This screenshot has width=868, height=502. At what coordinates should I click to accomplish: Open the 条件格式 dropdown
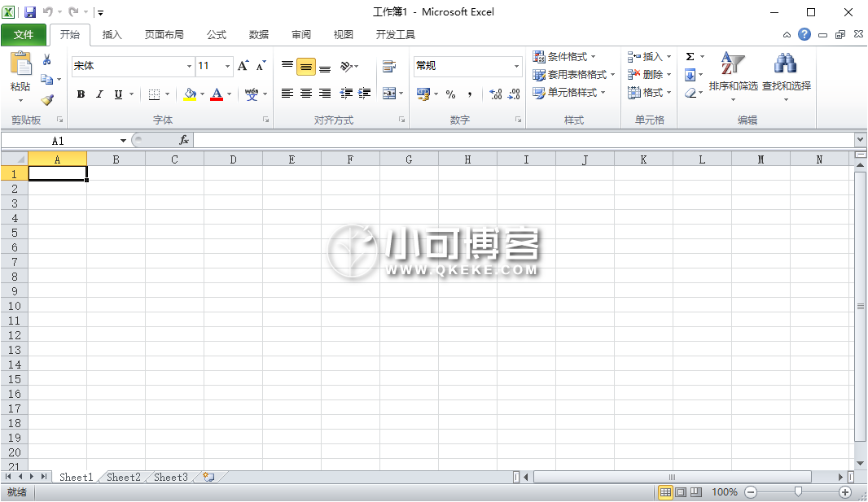(x=564, y=56)
